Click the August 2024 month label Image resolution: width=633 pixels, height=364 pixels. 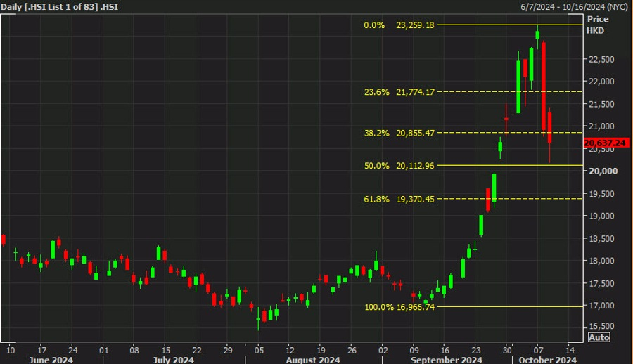[313, 360]
